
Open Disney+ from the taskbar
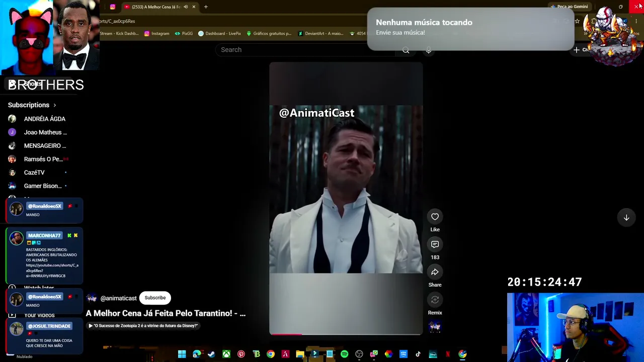(433, 354)
